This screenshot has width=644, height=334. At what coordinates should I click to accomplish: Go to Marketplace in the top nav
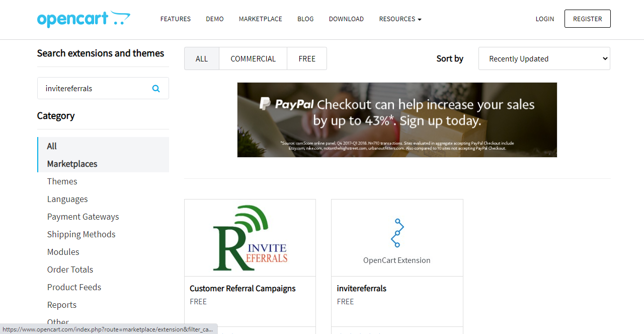click(261, 19)
